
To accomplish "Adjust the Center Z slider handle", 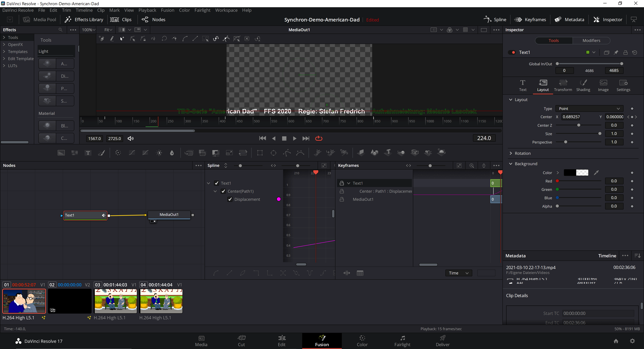I will pos(578,125).
